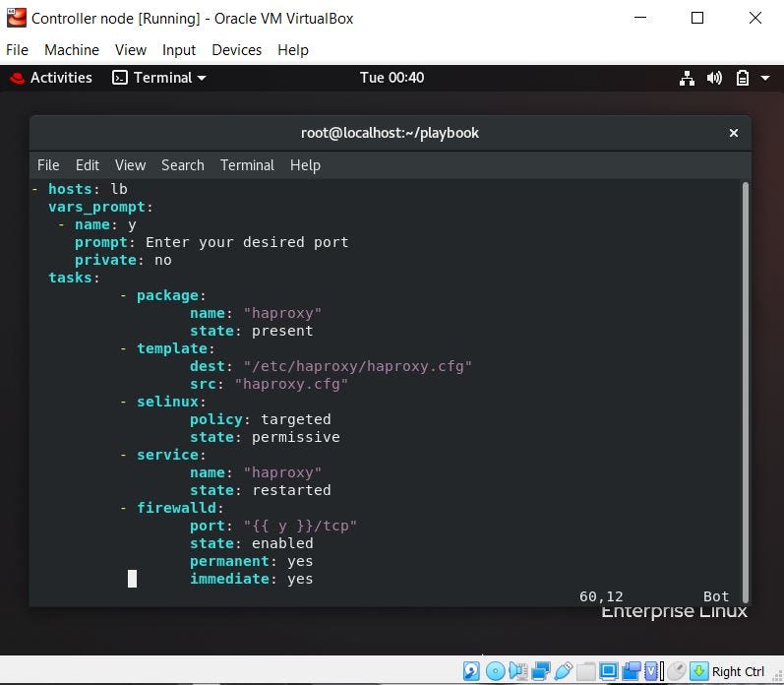Click 'Enter your desired port' prompt text
This screenshot has height=685, width=784.
point(247,243)
